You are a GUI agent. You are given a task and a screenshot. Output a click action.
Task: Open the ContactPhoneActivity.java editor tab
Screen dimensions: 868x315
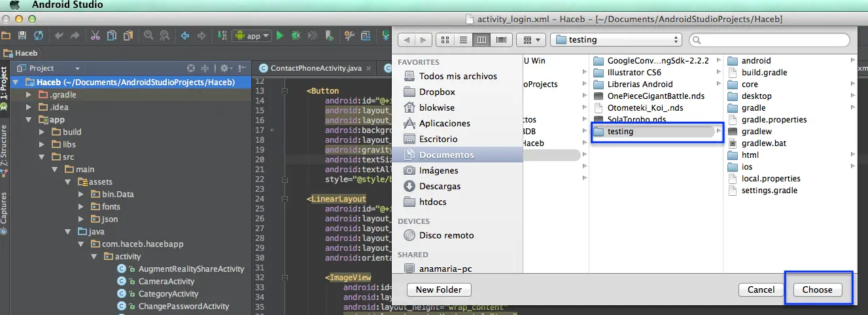coord(316,68)
